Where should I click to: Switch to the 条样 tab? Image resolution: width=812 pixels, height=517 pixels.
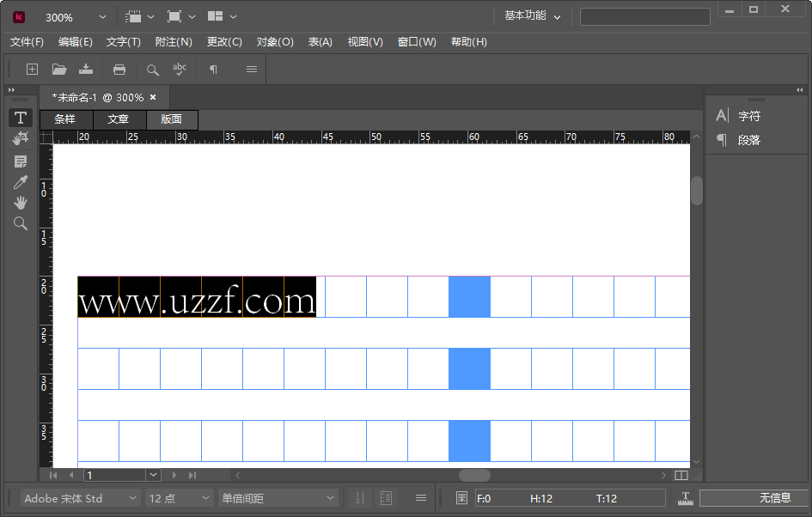[65, 119]
